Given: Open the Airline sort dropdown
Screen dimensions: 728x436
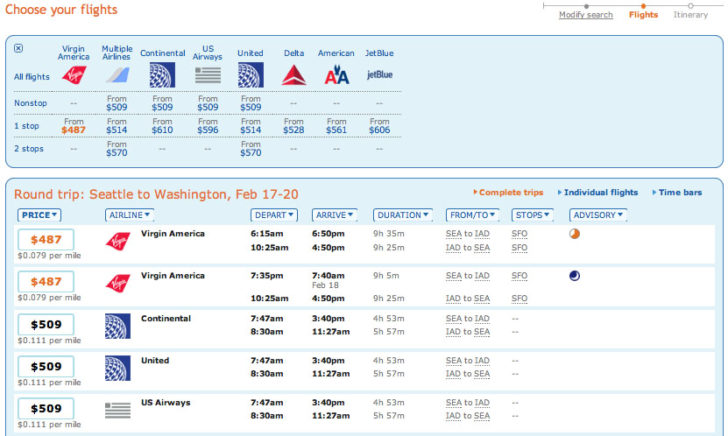Looking at the screenshot, I should point(130,215).
